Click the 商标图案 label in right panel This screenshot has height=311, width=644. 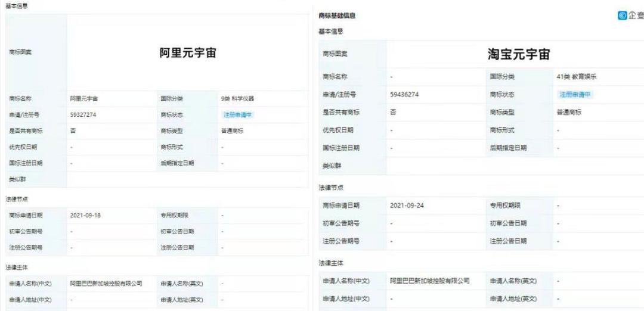tap(335, 54)
